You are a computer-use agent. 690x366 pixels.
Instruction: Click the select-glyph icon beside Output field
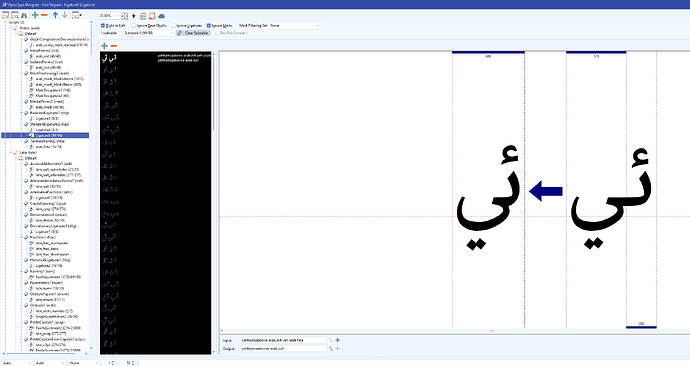pyautogui.click(x=331, y=348)
